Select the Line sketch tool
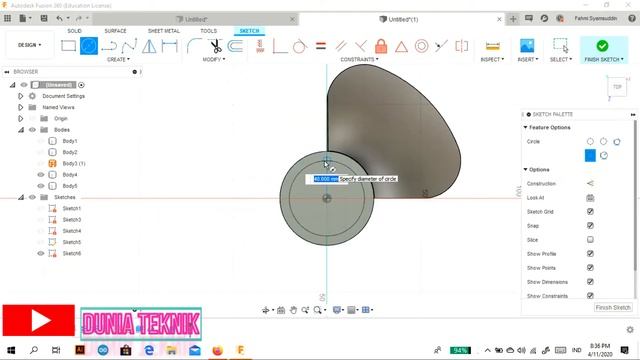 point(109,46)
